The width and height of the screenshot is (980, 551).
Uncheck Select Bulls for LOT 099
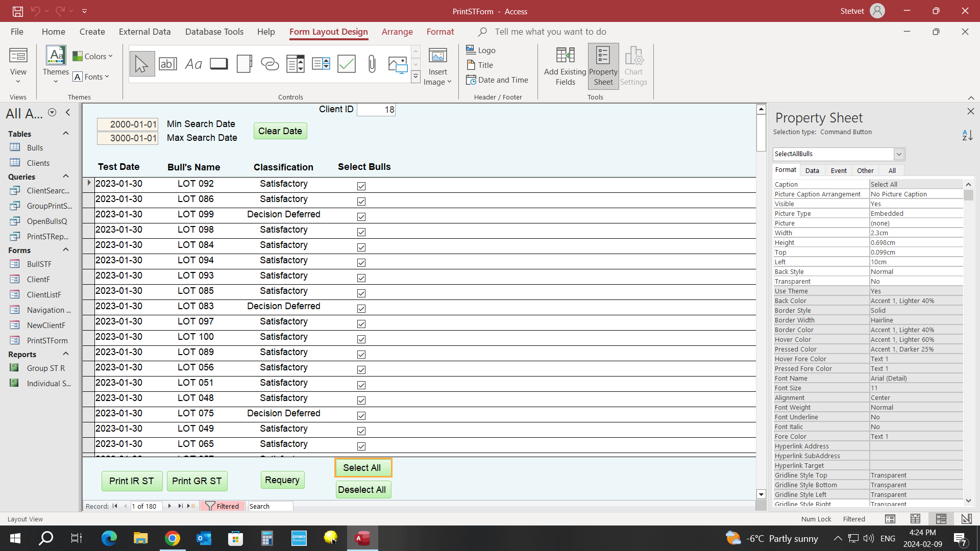tap(361, 217)
